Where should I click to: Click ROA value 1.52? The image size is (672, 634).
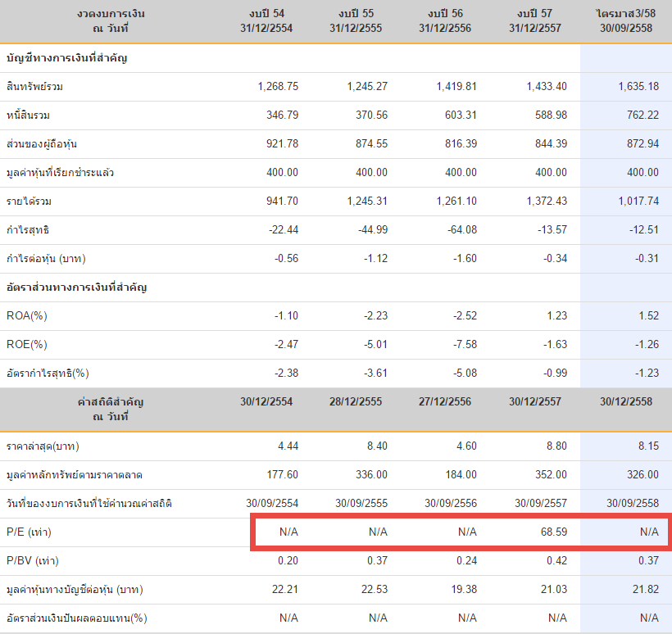[x=648, y=315]
